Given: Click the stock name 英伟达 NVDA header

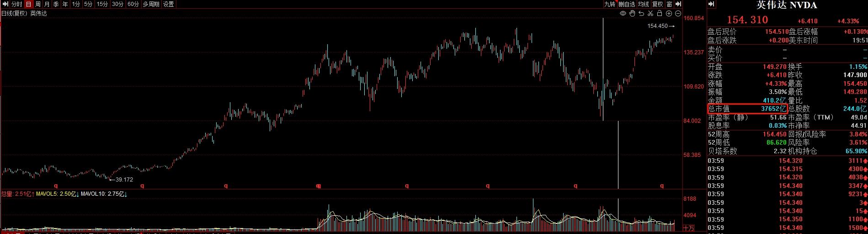Looking at the screenshot, I should (x=786, y=5).
